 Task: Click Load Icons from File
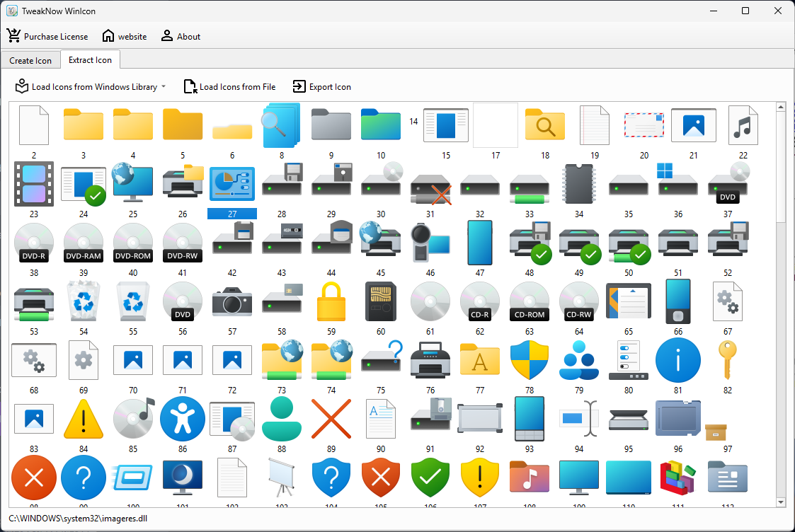[229, 86]
